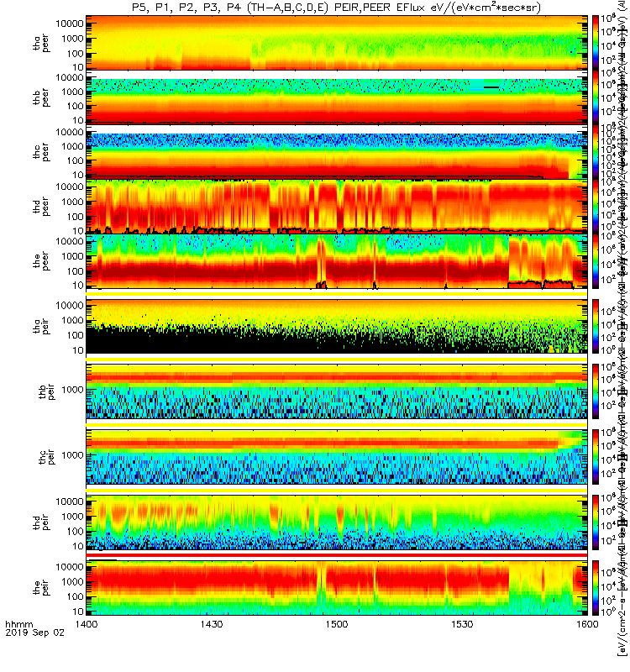Click inside the thb peer electron spectrogram
This screenshot has height=672, width=630.
pos(337,97)
